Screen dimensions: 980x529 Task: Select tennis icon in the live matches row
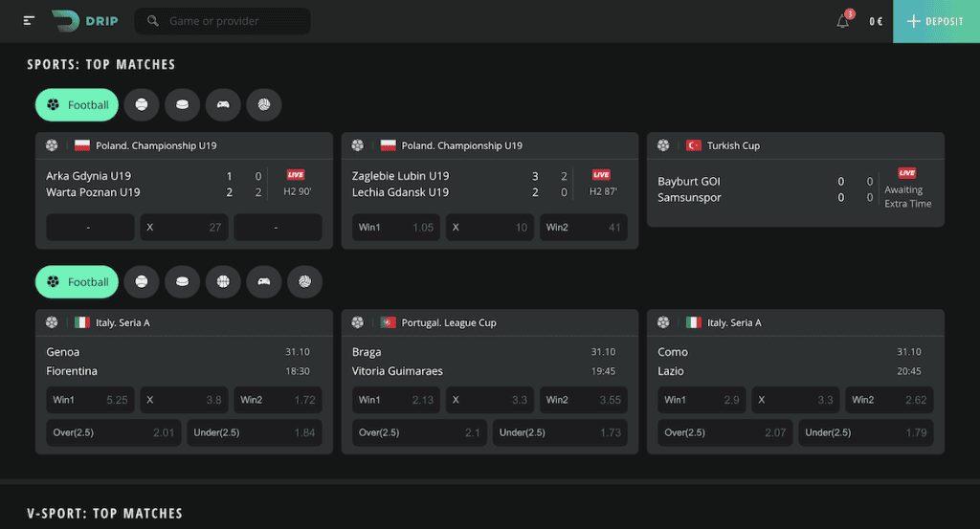coord(142,105)
